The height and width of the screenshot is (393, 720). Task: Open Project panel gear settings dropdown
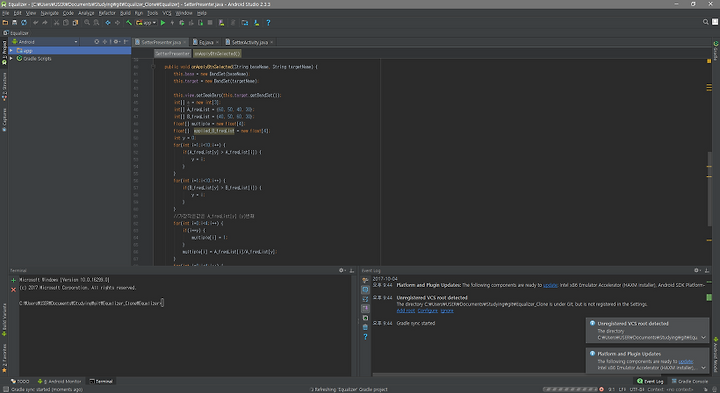117,42
